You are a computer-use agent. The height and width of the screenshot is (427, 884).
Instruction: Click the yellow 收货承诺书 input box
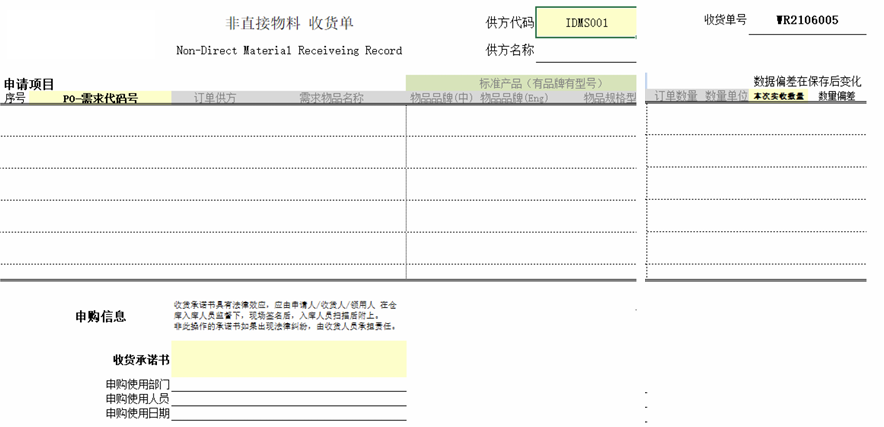[289, 358]
